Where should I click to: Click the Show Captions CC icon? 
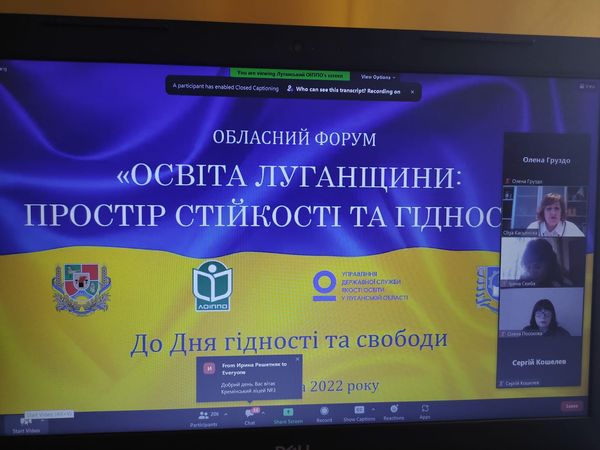[359, 410]
